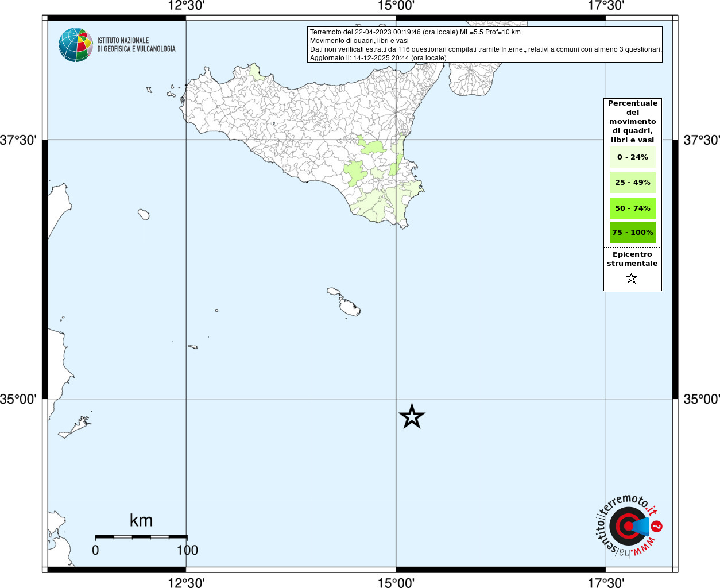Click the island of Malta on the map
The width and height of the screenshot is (720, 588).
click(x=350, y=307)
